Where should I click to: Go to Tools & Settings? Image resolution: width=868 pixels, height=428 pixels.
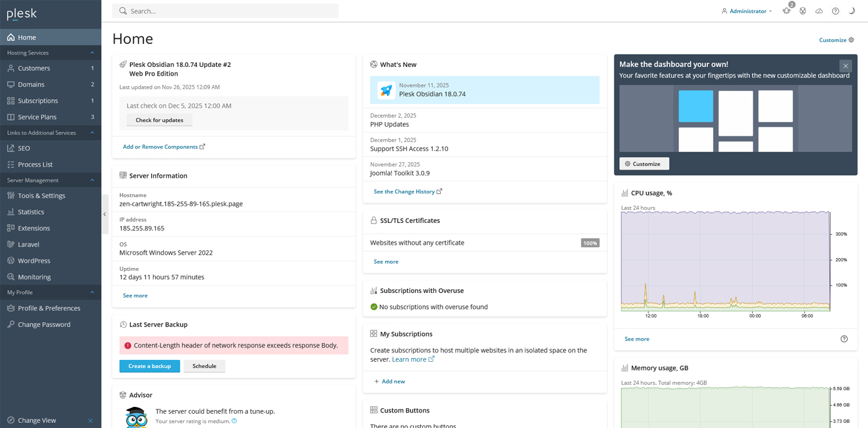(x=41, y=196)
